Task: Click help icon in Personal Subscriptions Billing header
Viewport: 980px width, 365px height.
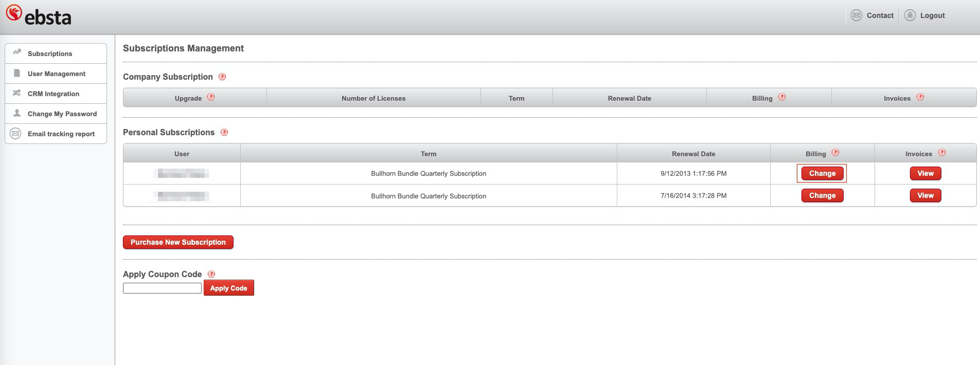Action: coord(835,153)
